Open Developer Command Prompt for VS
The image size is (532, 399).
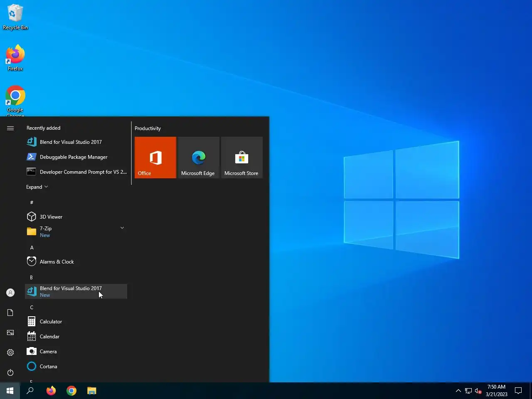tap(76, 172)
